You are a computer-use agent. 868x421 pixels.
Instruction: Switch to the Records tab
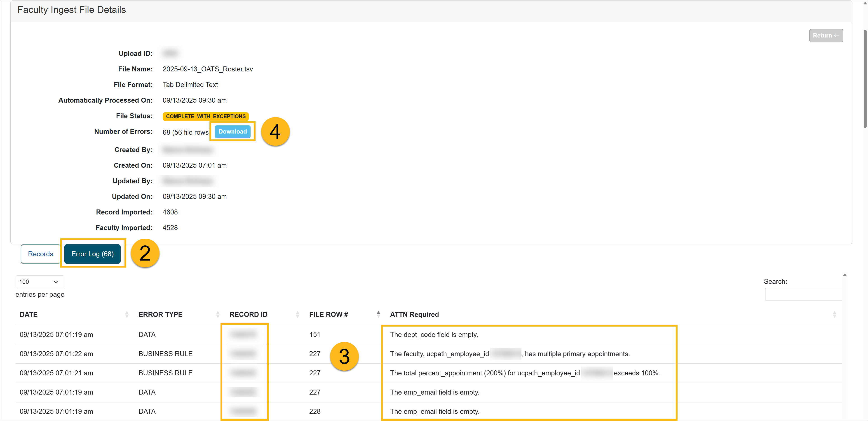click(40, 254)
